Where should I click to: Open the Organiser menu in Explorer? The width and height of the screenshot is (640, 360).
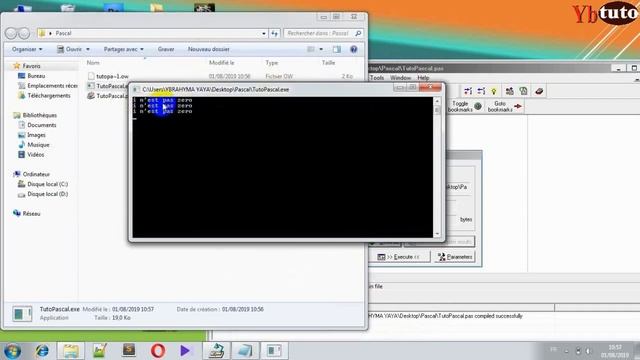[27, 49]
